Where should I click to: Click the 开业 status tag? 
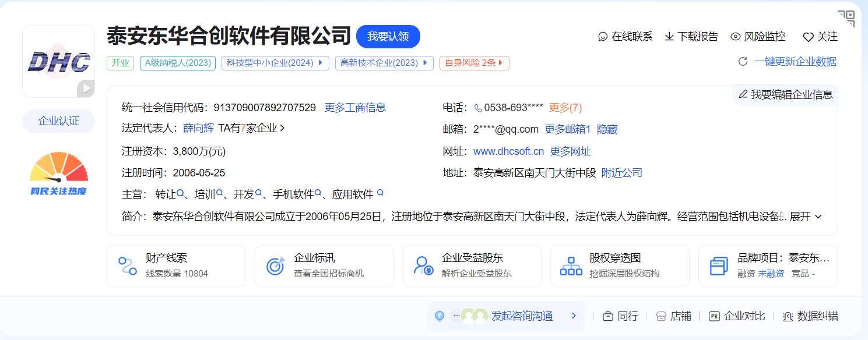point(120,63)
